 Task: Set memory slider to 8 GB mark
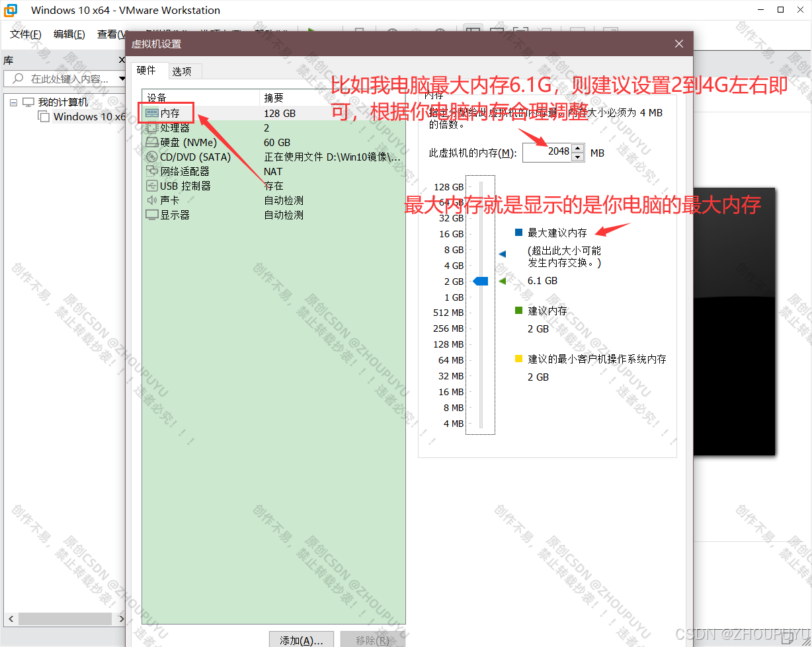coord(481,250)
